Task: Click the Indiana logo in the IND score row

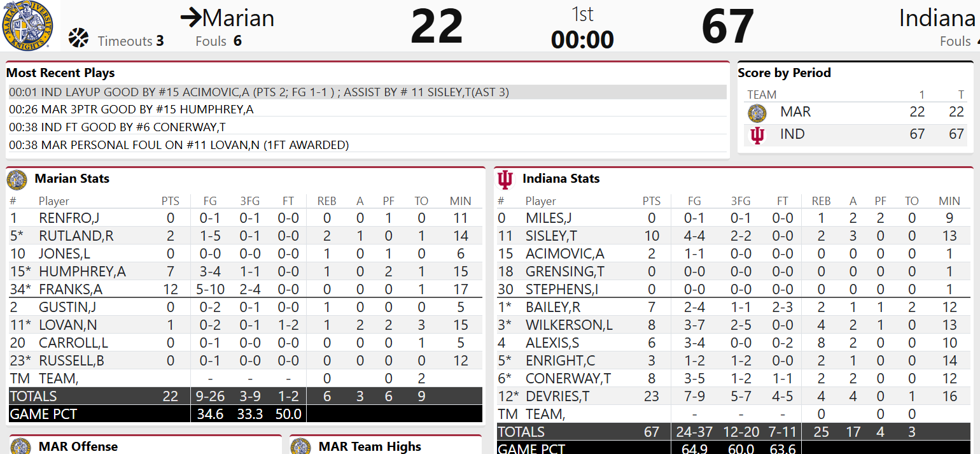Action: (757, 135)
